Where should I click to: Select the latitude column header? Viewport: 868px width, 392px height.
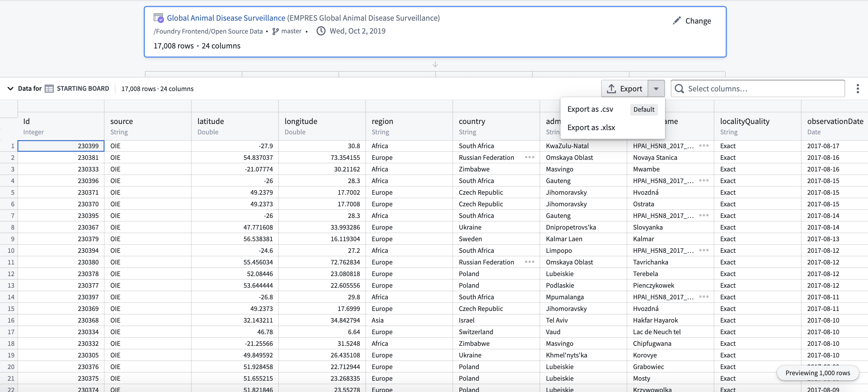(235, 126)
